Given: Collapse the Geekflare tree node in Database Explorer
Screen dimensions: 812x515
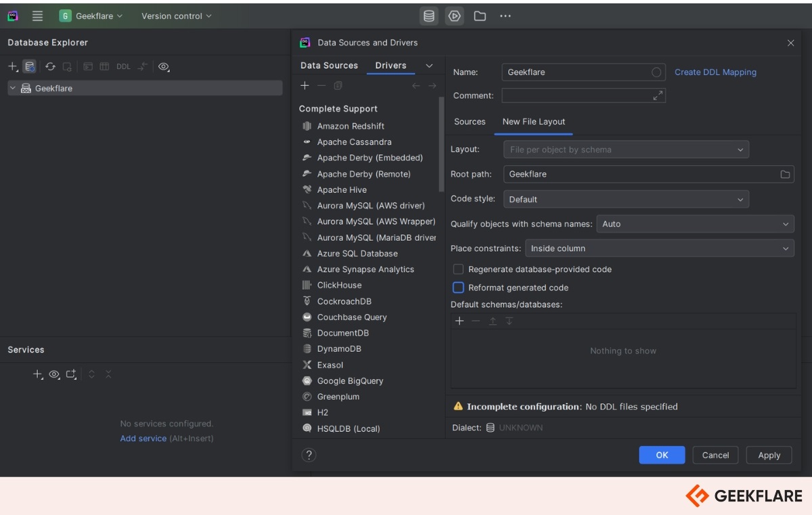Looking at the screenshot, I should (x=13, y=88).
